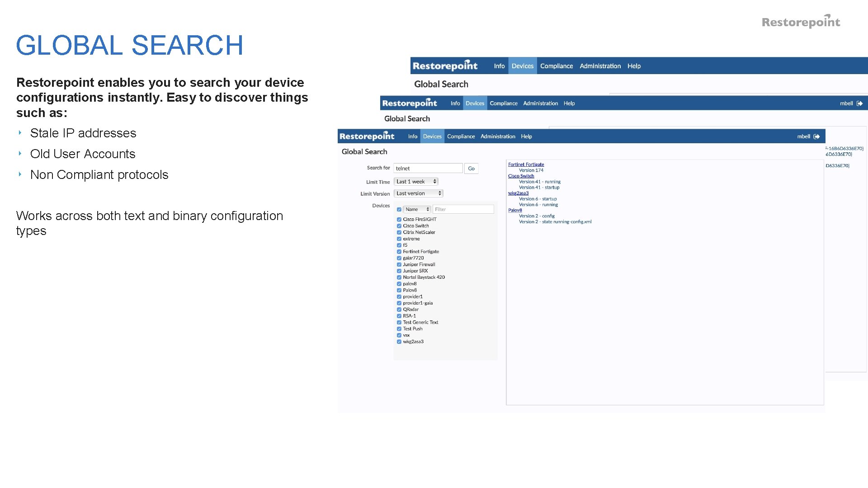Click Help menu in front window
This screenshot has width=868, height=488.
click(x=526, y=136)
